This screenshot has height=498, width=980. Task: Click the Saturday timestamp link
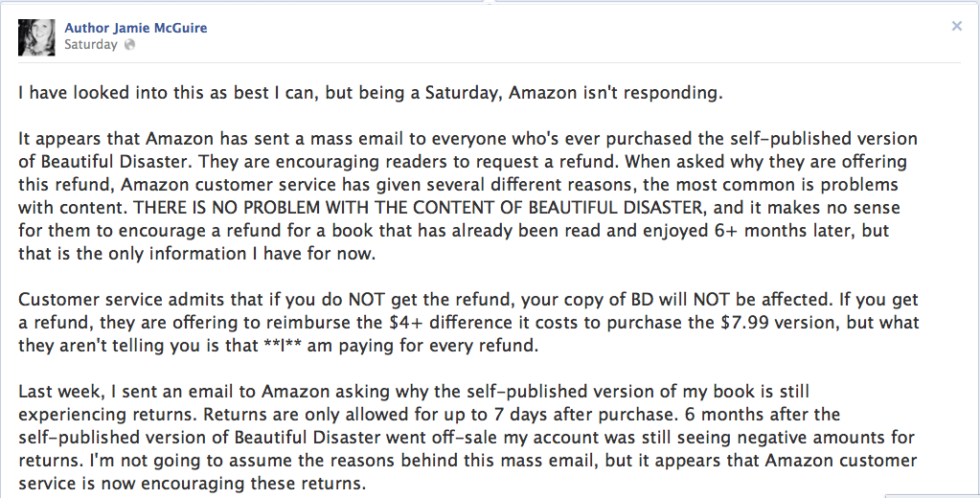tap(90, 44)
